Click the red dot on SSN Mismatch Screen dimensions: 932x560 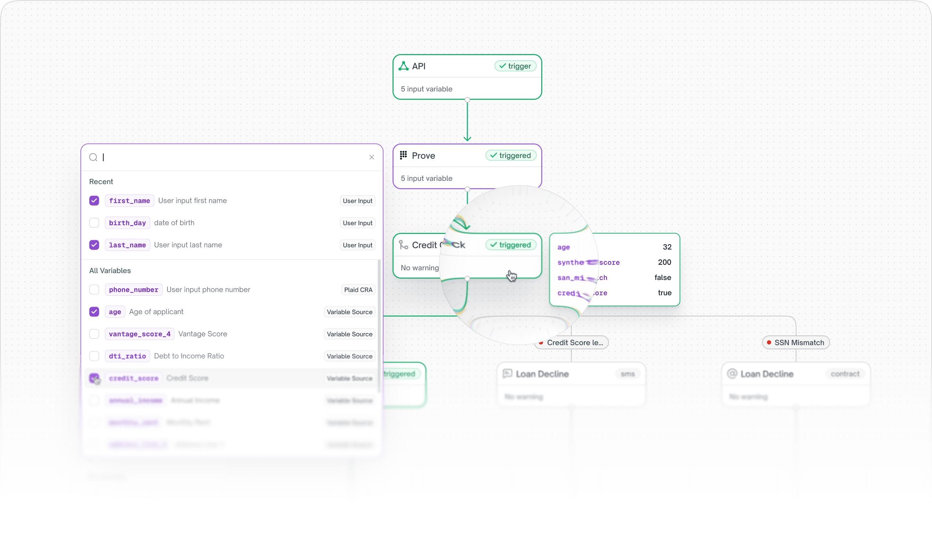coord(769,343)
